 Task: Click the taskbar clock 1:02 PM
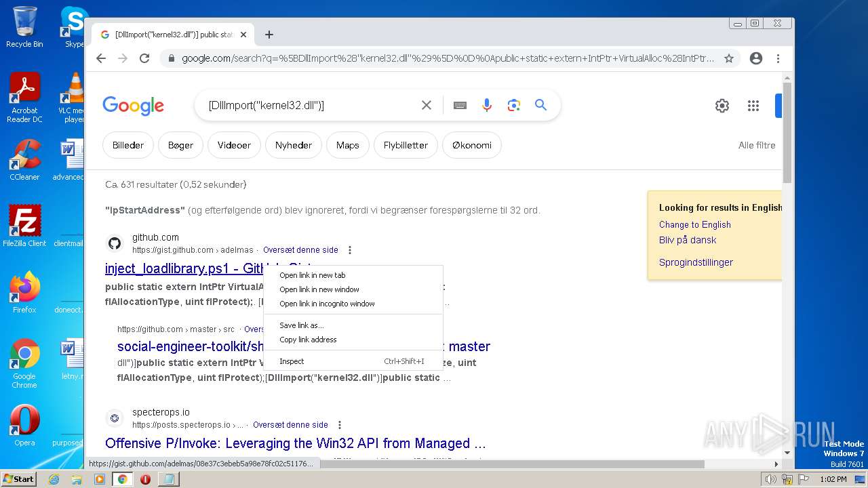tap(833, 479)
